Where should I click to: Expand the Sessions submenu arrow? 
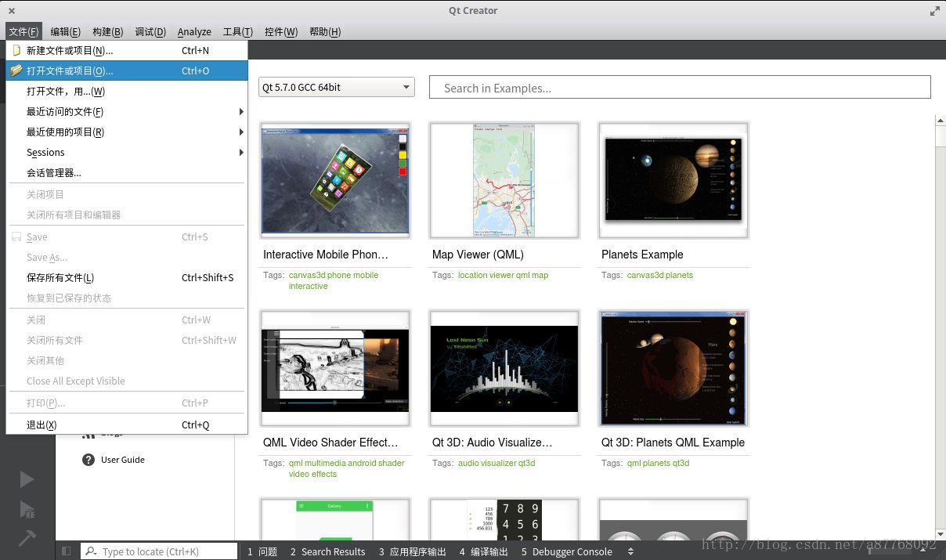241,152
